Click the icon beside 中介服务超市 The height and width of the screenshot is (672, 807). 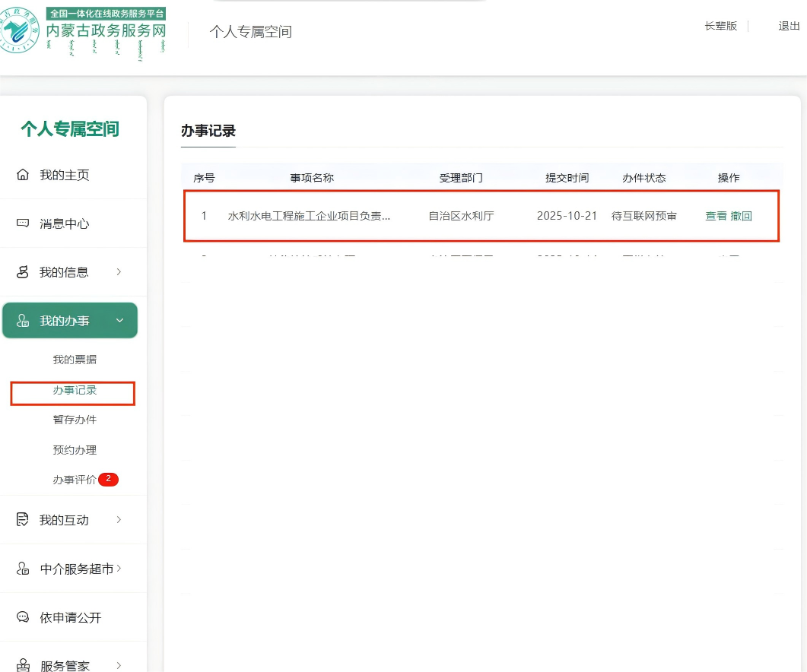coord(24,569)
